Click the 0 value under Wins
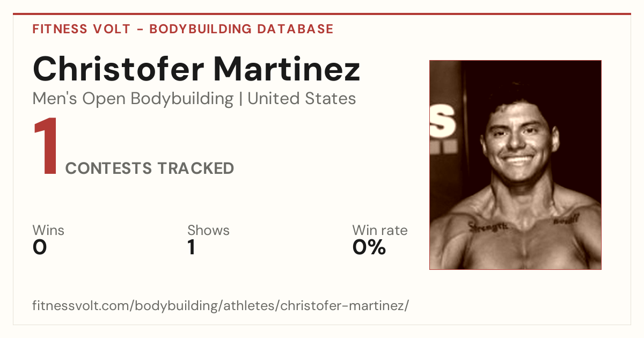644x338 pixels. click(x=40, y=247)
